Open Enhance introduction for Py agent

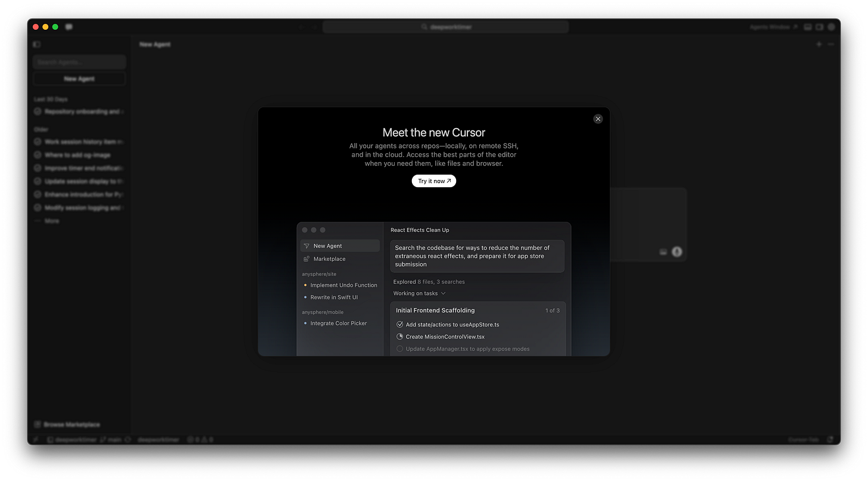79,194
